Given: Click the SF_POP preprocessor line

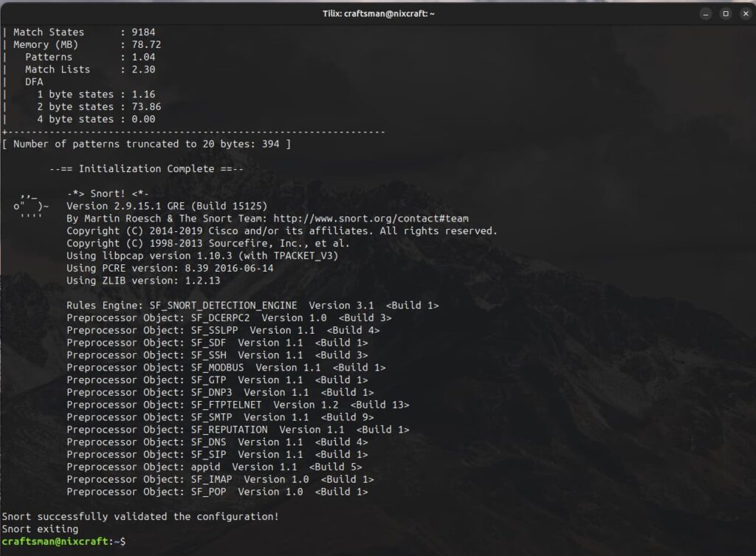Looking at the screenshot, I should 217,492.
